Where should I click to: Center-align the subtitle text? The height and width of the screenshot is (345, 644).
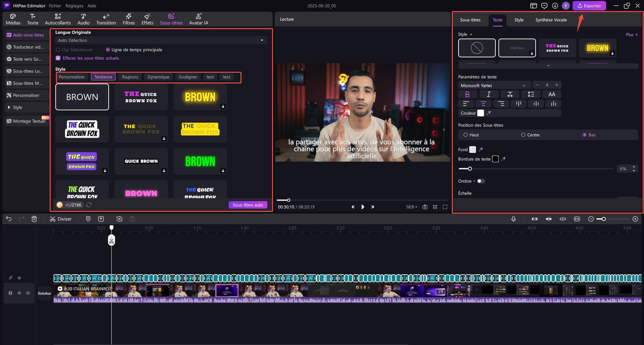pos(483,104)
